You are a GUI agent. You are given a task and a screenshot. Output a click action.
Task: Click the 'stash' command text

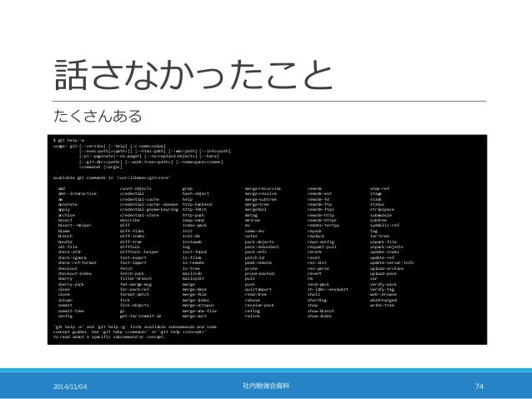point(376,200)
